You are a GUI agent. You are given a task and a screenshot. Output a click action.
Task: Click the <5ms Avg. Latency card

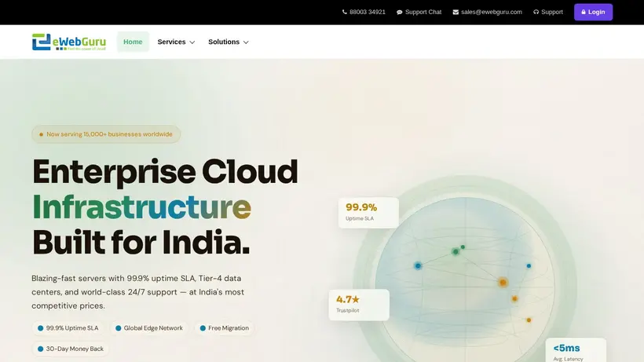(576, 350)
